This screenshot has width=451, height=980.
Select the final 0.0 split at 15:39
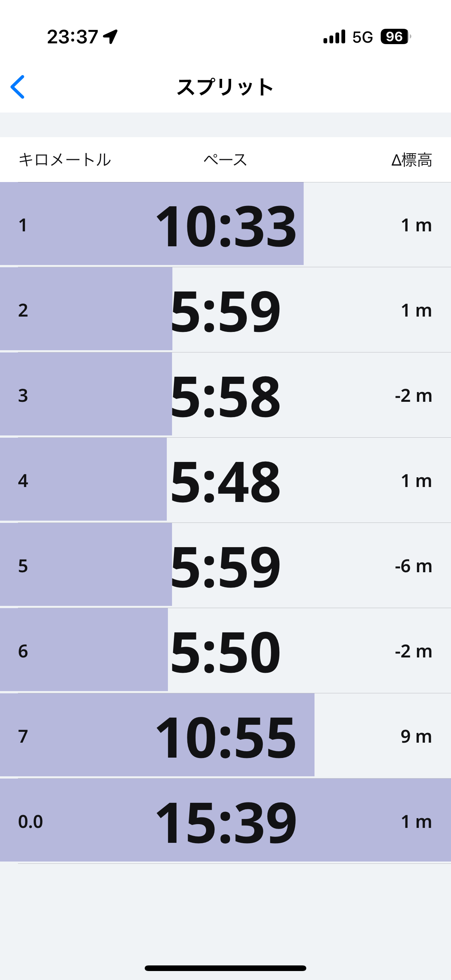point(225,822)
